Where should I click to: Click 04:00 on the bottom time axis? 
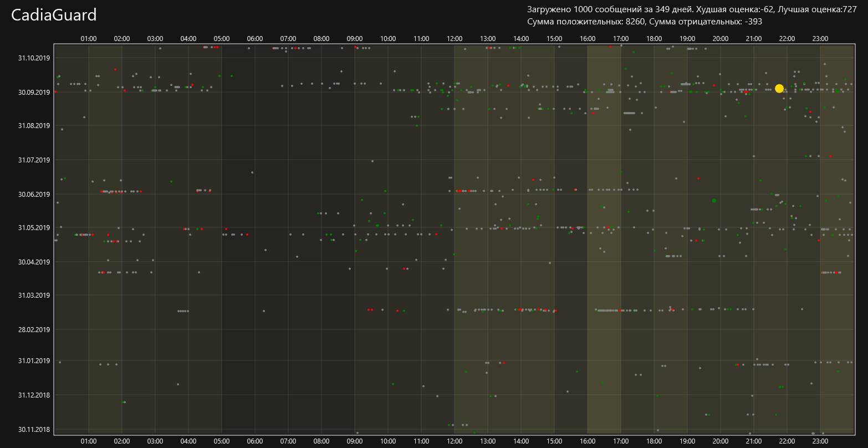[188, 442]
